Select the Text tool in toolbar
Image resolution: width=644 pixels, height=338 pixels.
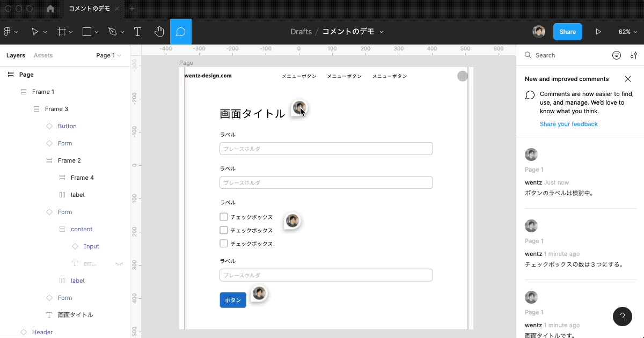click(x=137, y=32)
